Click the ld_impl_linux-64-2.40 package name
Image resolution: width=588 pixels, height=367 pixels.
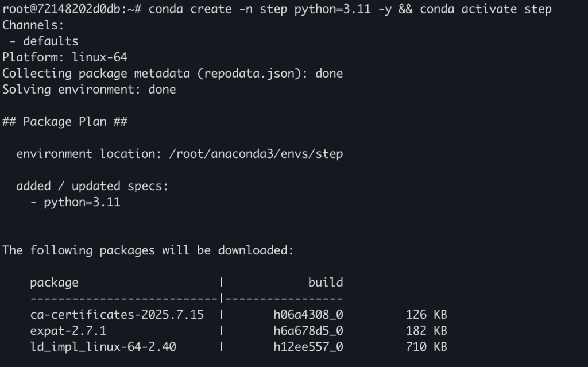103,347
